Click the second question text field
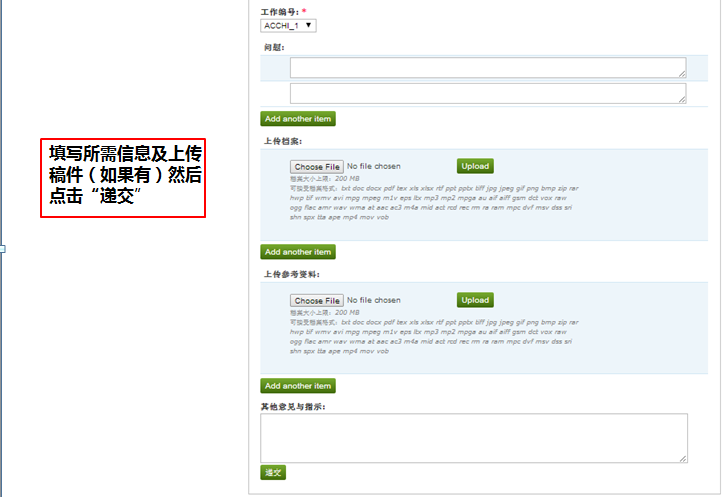 tap(488, 94)
